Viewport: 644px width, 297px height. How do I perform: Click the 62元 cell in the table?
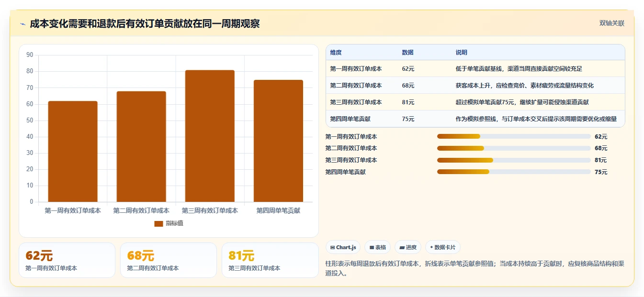point(408,69)
